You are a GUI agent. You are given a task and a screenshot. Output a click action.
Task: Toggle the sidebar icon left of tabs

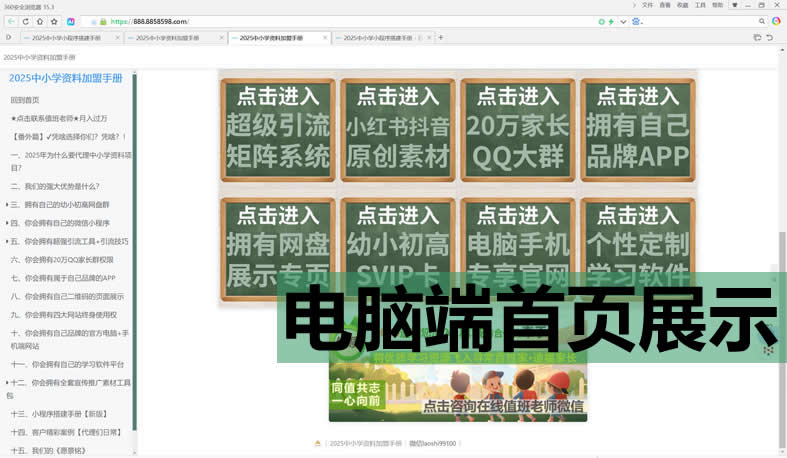pos(9,37)
